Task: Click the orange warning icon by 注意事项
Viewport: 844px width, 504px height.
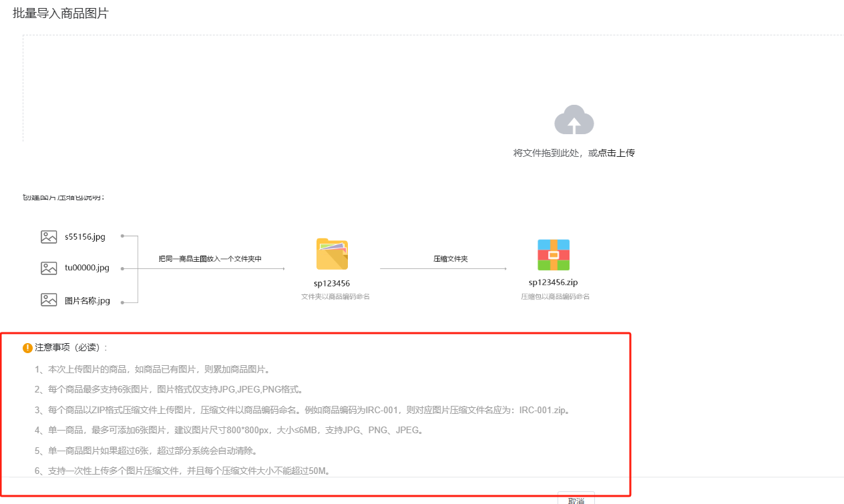Action: (27, 348)
